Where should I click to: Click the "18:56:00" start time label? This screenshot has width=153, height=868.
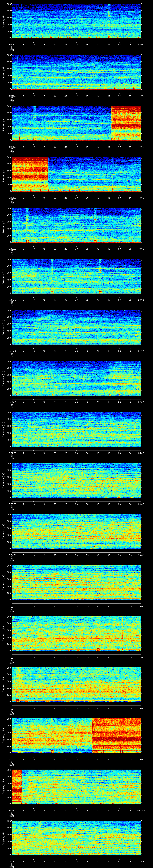[12, 657]
